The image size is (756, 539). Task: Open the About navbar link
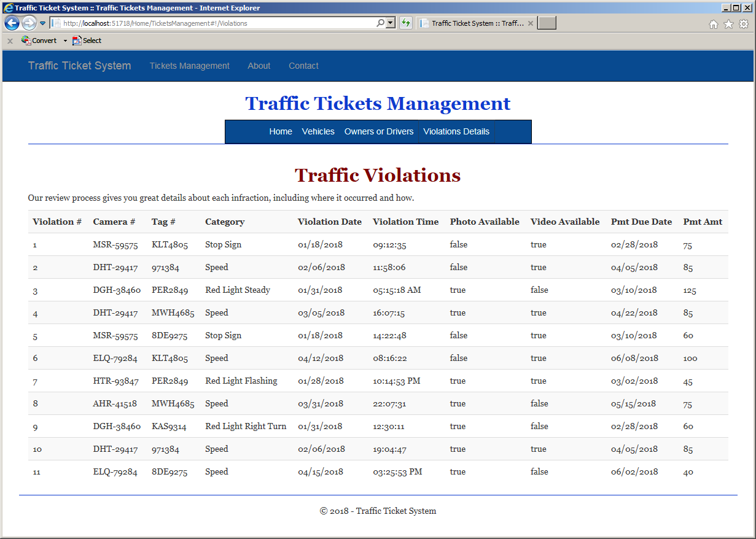tap(259, 66)
